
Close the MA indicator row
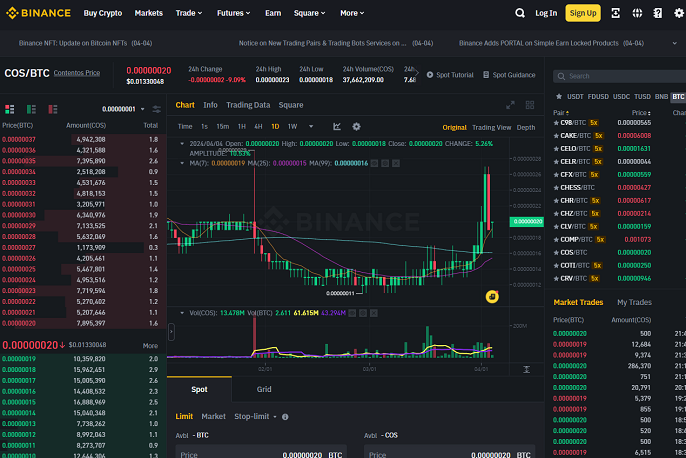click(396, 163)
